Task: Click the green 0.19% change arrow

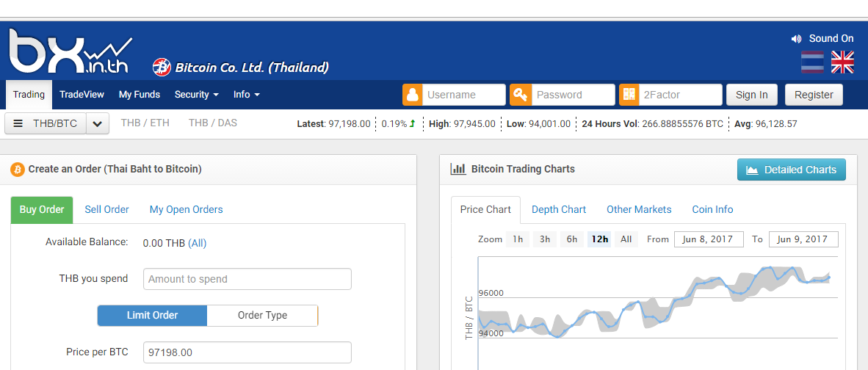Action: [412, 124]
